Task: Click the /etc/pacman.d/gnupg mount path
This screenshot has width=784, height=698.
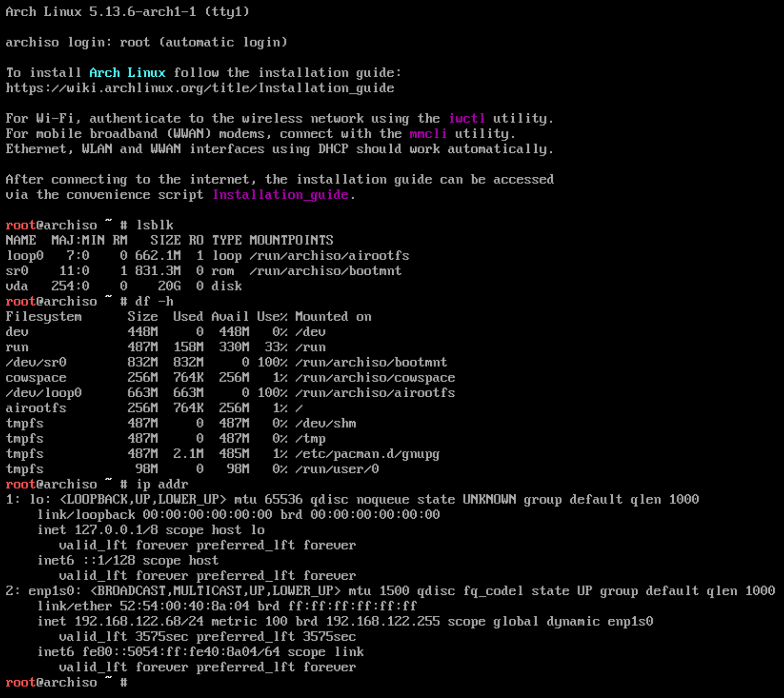Action: pyautogui.click(x=367, y=454)
